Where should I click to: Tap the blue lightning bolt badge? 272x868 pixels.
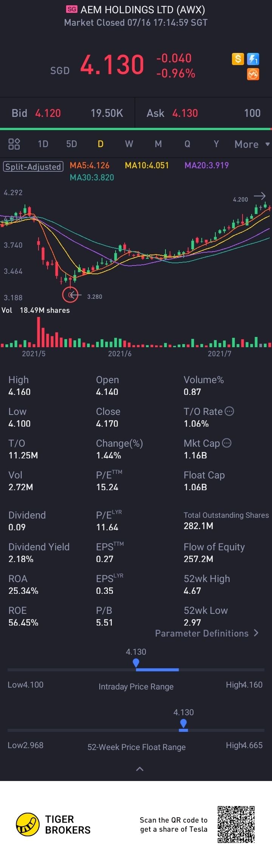click(x=253, y=59)
